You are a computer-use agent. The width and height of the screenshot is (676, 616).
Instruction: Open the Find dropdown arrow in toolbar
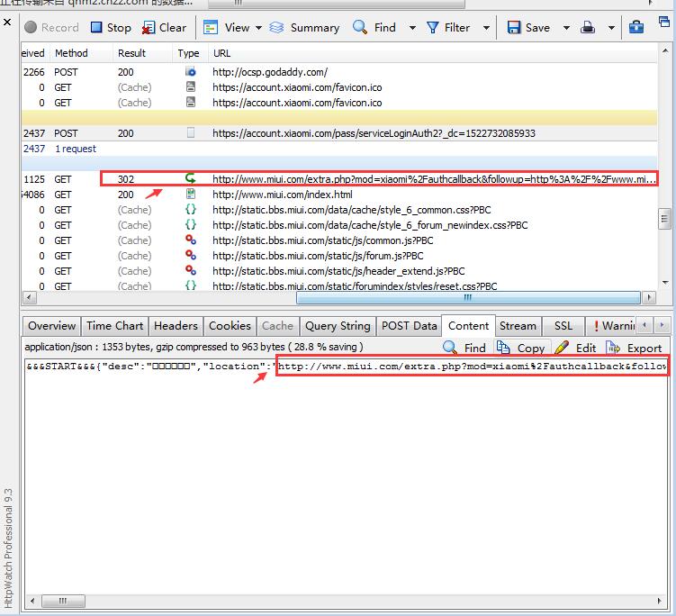tap(412, 28)
